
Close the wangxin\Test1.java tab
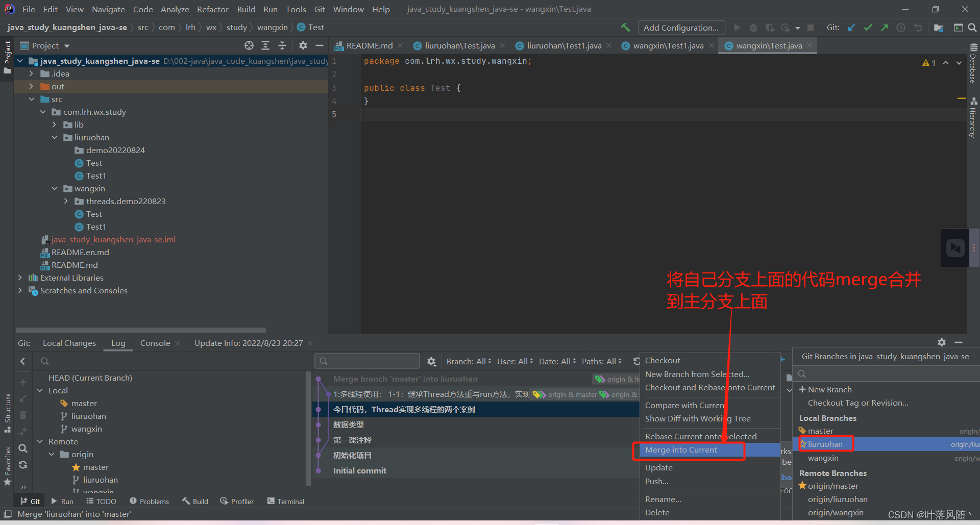coord(712,45)
